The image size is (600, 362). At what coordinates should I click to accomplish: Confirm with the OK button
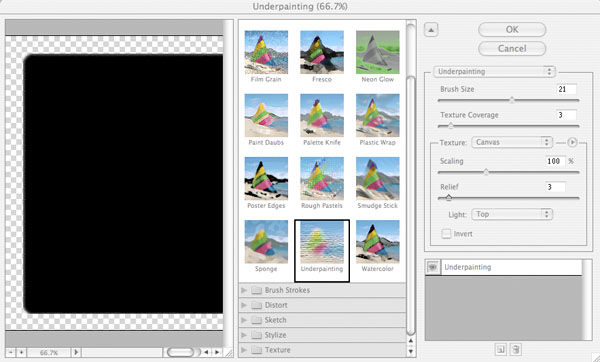512,29
